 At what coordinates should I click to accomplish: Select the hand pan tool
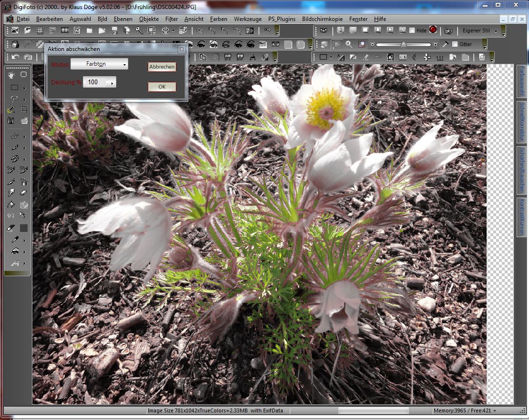(x=11, y=74)
